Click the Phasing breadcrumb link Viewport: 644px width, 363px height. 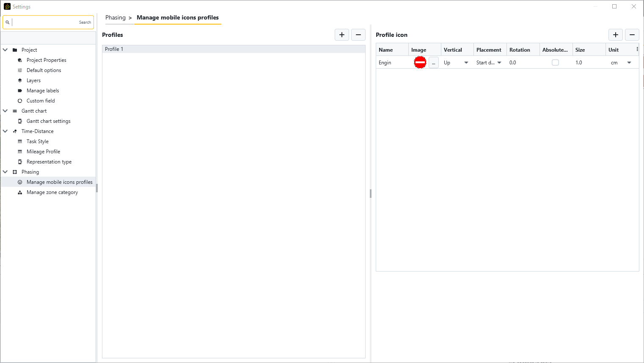[x=116, y=18]
